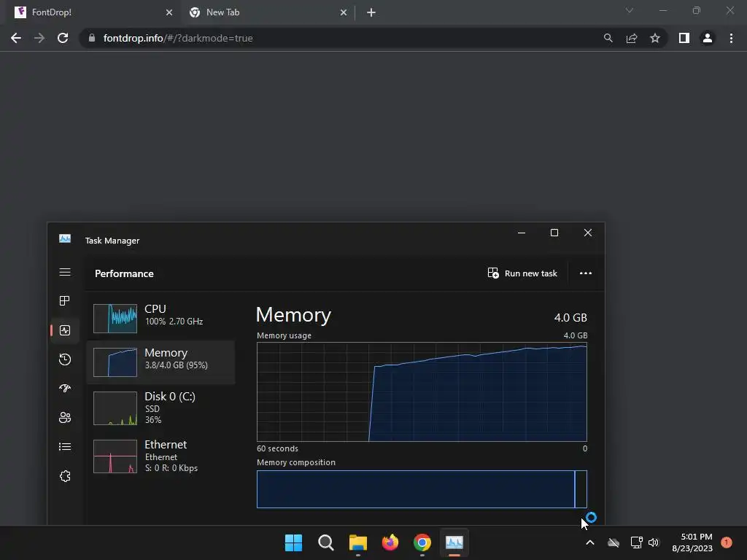This screenshot has width=747, height=560.
Task: Click the fontdrop.info address bar
Action: [x=333, y=38]
